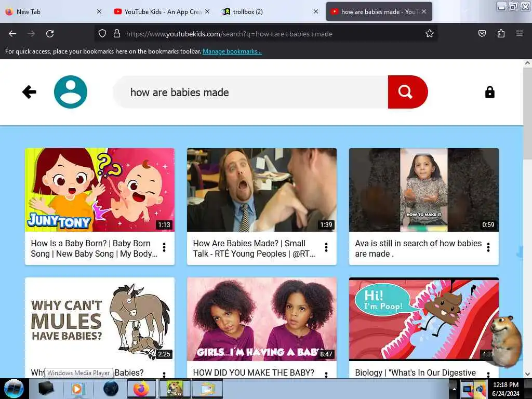Play the Ava how to make it thumbnail
Image resolution: width=532 pixels, height=399 pixels.
[424, 190]
